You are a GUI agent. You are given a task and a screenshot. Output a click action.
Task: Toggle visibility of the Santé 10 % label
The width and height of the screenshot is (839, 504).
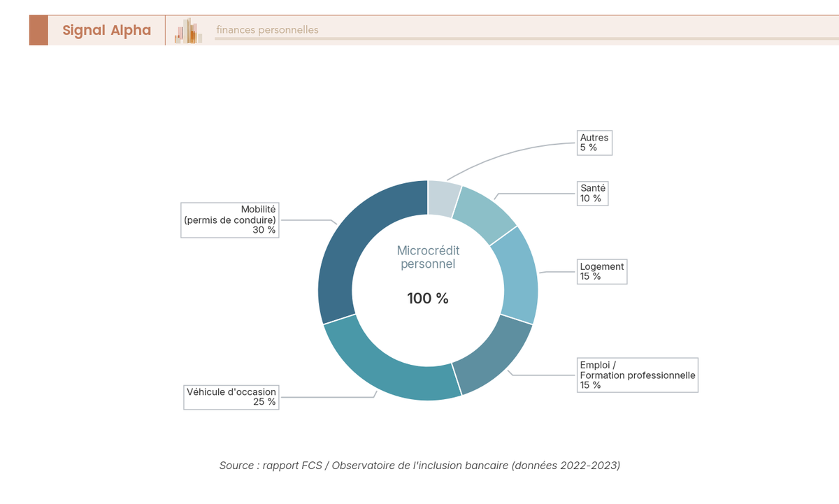click(x=593, y=193)
